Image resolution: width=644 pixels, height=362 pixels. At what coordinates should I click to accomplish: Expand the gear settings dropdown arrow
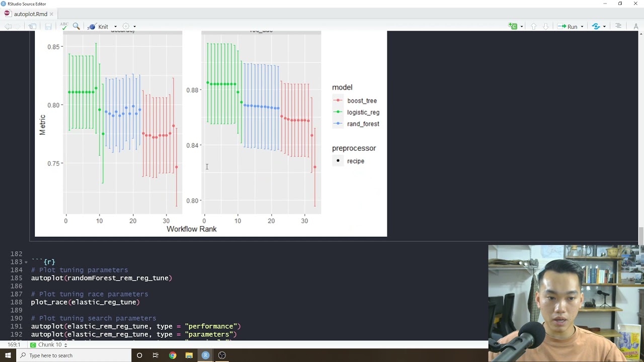(x=134, y=26)
